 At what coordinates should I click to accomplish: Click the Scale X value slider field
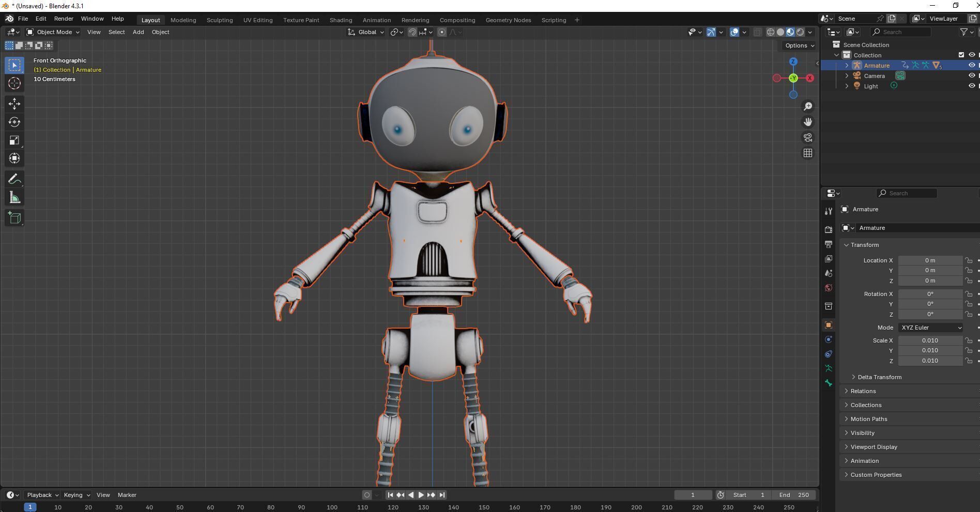coord(930,340)
